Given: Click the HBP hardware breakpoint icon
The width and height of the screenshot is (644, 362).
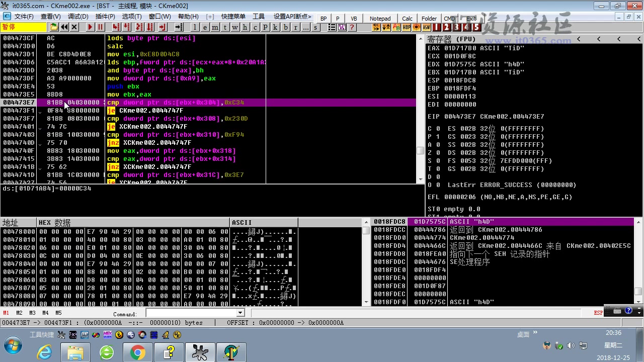Looking at the screenshot, I should (407, 27).
